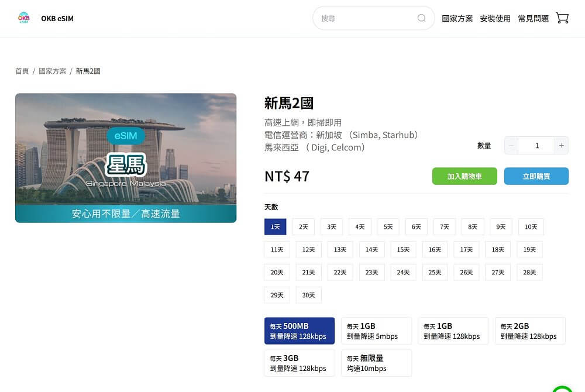Increase quantity with the plus button
585x392 pixels.
[x=562, y=146]
